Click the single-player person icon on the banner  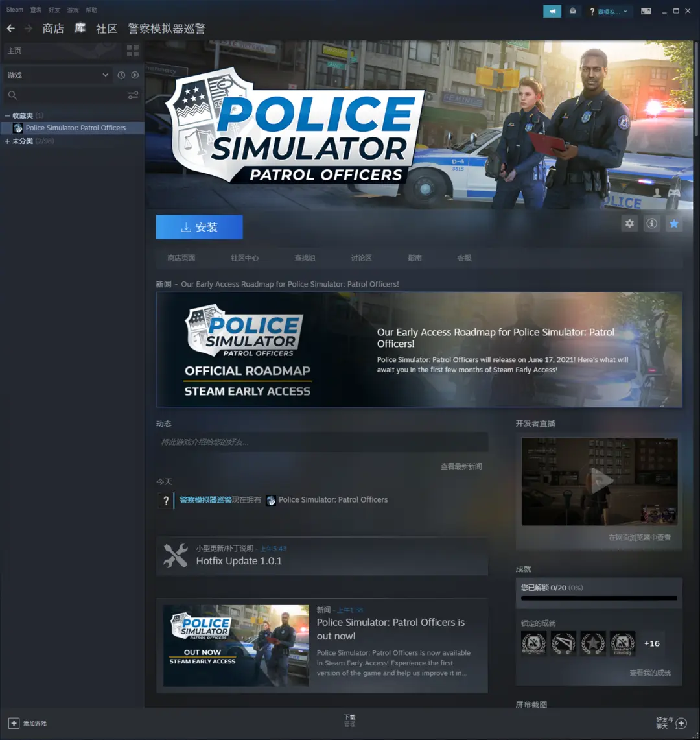click(x=657, y=193)
